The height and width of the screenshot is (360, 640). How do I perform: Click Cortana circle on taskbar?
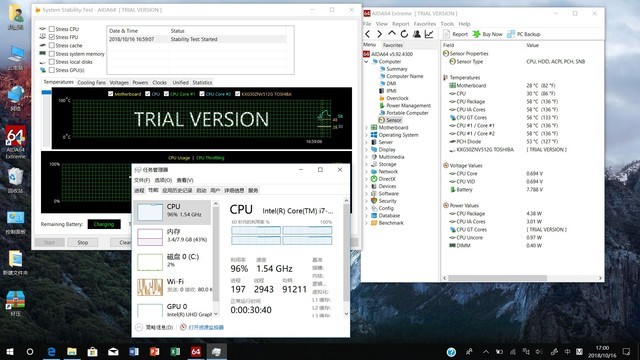click(x=30, y=351)
